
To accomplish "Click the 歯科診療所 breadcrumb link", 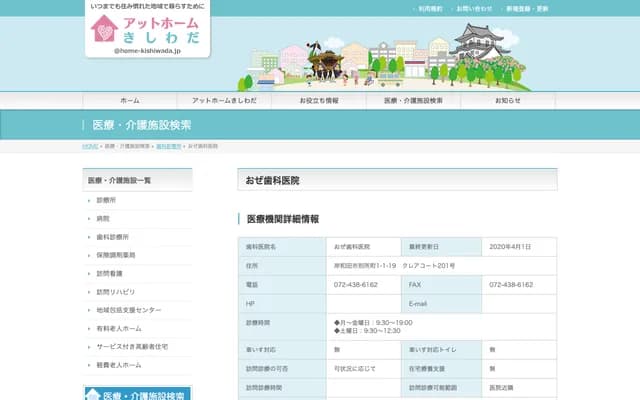I will [168, 146].
